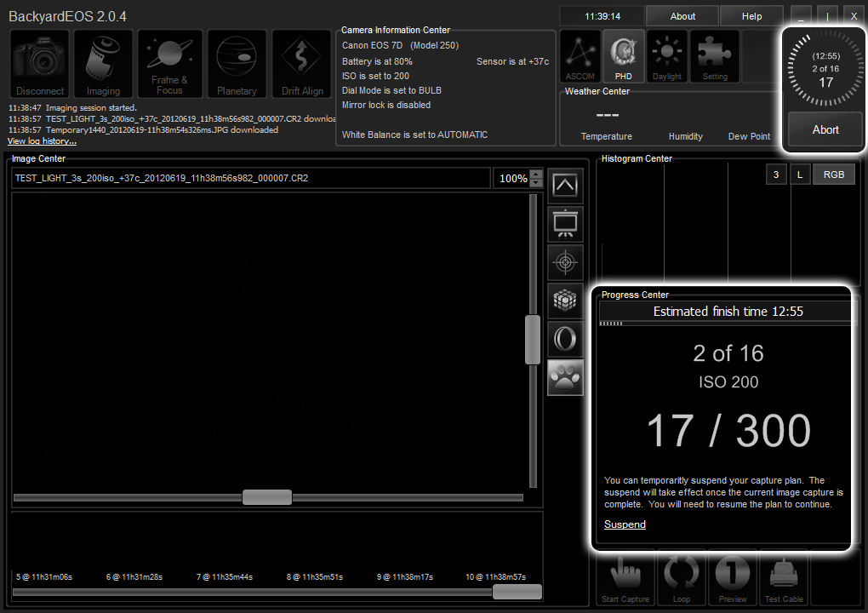Screen dimensions: 868x613
Task: Open the About menu
Action: 682,16
